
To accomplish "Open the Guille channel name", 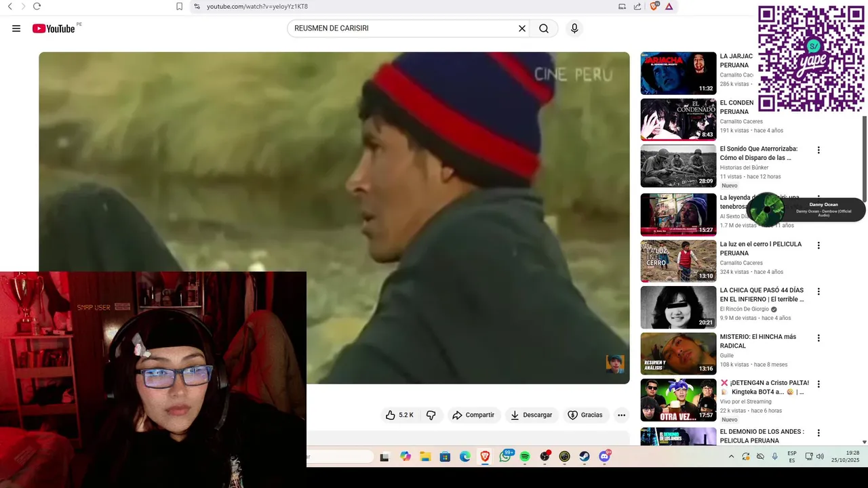I will click(727, 355).
